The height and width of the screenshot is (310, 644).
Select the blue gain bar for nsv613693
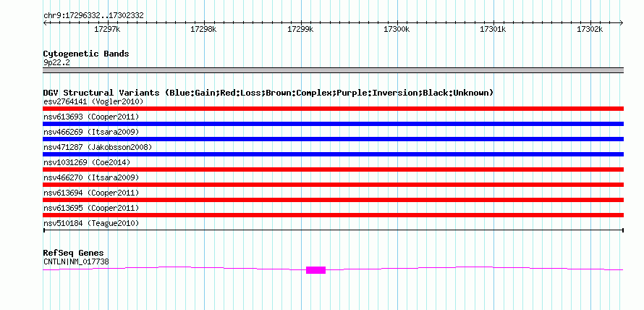333,124
